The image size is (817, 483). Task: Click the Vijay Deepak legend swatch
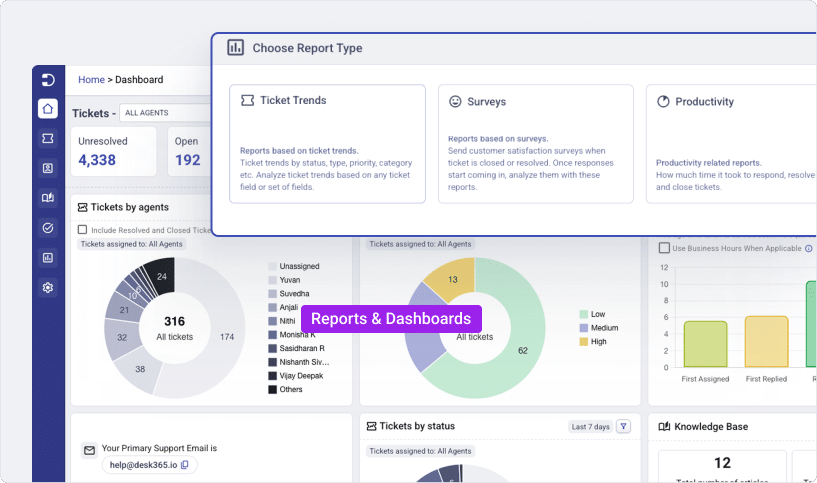[x=273, y=376]
